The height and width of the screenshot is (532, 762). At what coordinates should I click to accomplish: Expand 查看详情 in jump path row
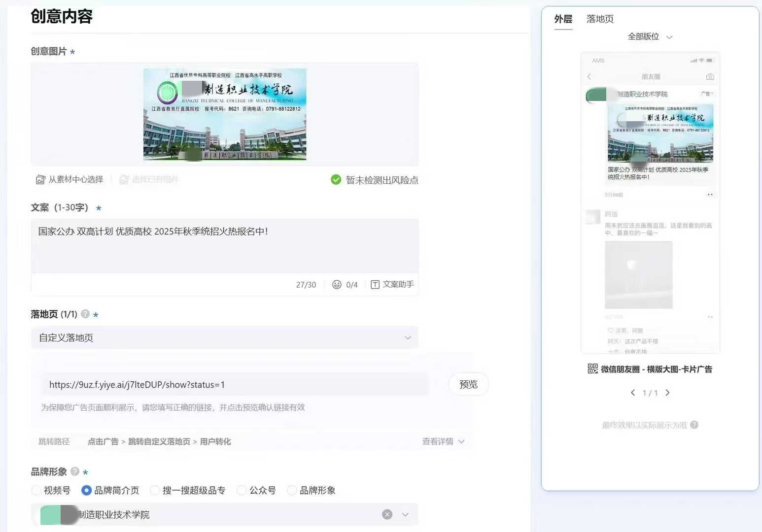click(443, 441)
